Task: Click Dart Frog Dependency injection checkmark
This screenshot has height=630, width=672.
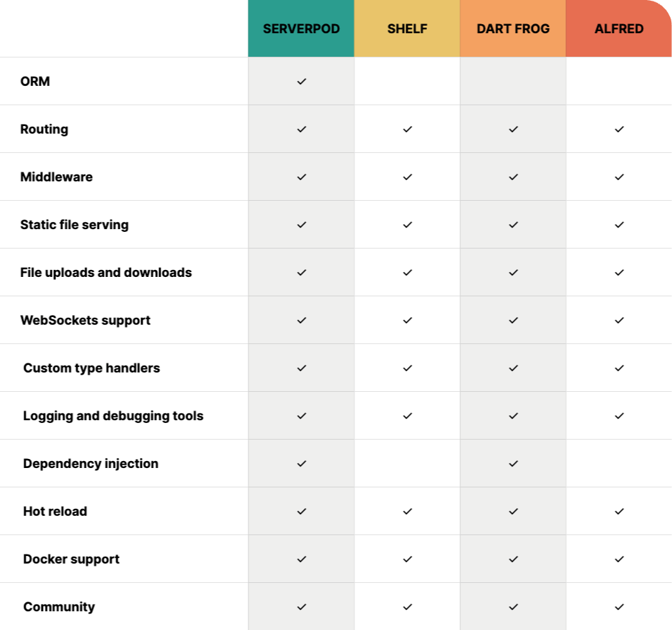Action: pyautogui.click(x=513, y=464)
